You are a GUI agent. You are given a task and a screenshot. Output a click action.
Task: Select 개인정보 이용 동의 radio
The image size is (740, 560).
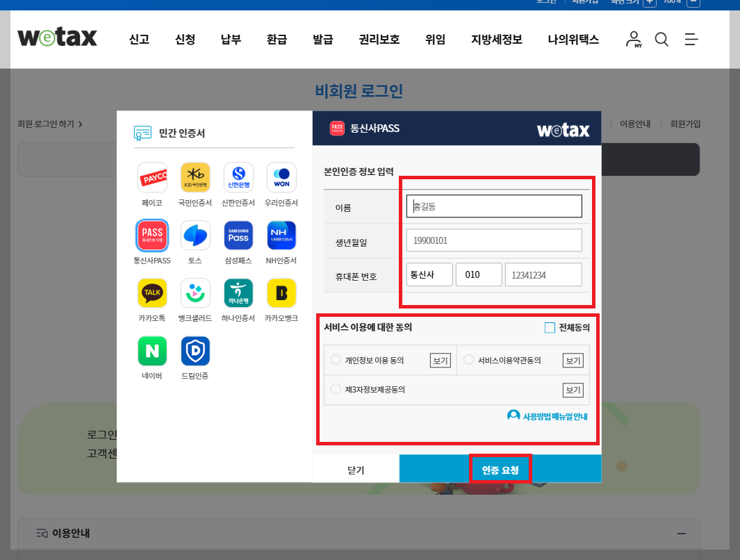coord(336,359)
